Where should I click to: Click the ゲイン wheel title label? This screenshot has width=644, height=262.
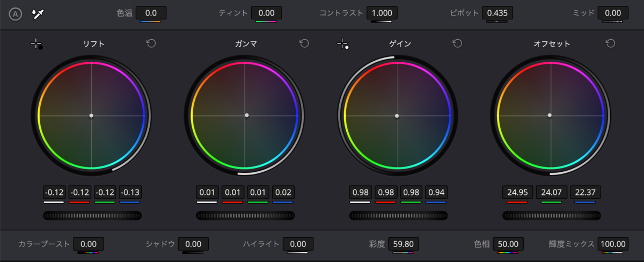pyautogui.click(x=400, y=44)
